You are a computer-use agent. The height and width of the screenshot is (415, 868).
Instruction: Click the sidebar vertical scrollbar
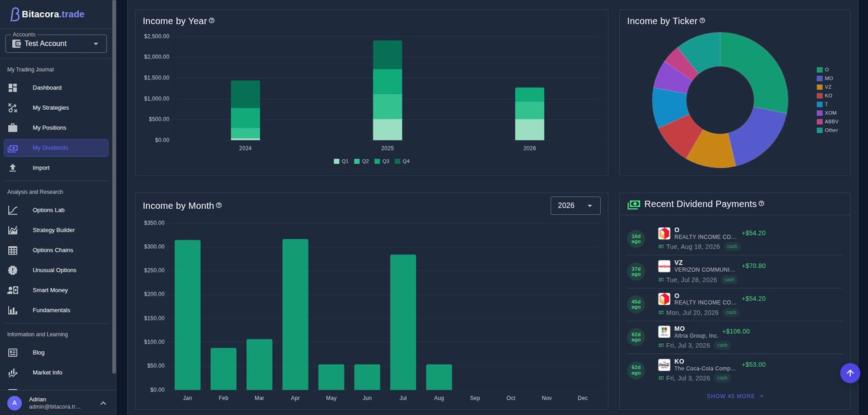tap(114, 186)
